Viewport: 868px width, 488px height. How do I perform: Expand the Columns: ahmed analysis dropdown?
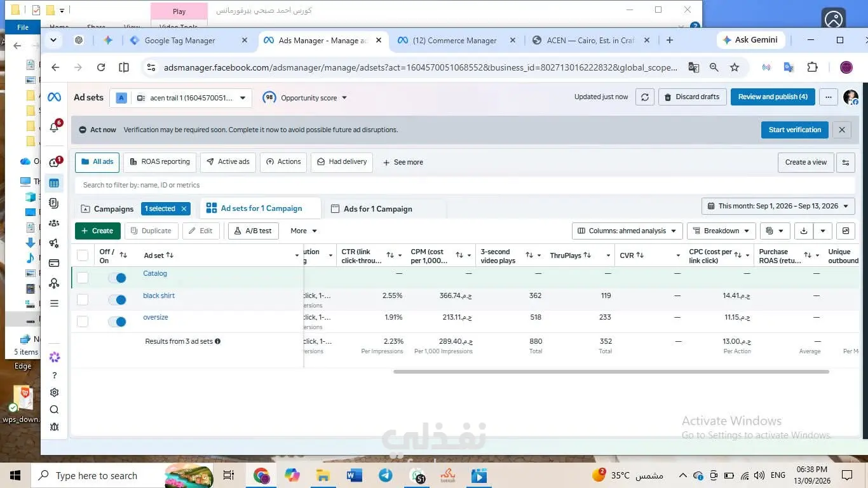pyautogui.click(x=627, y=231)
